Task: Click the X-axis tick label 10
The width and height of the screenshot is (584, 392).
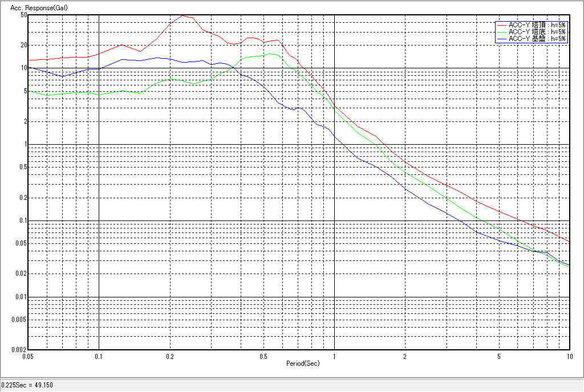Action: click(x=568, y=357)
